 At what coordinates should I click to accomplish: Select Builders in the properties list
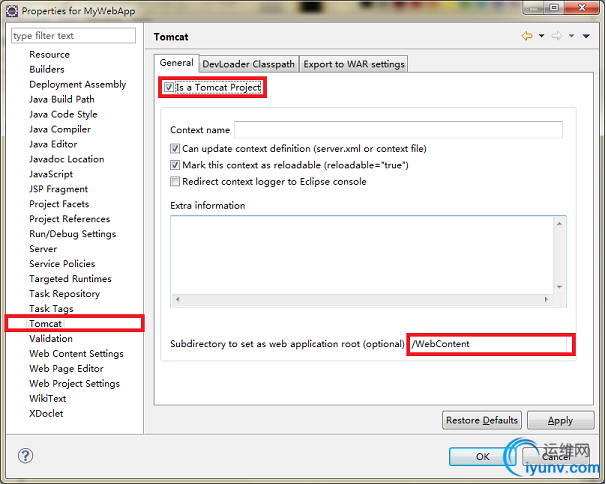point(47,70)
